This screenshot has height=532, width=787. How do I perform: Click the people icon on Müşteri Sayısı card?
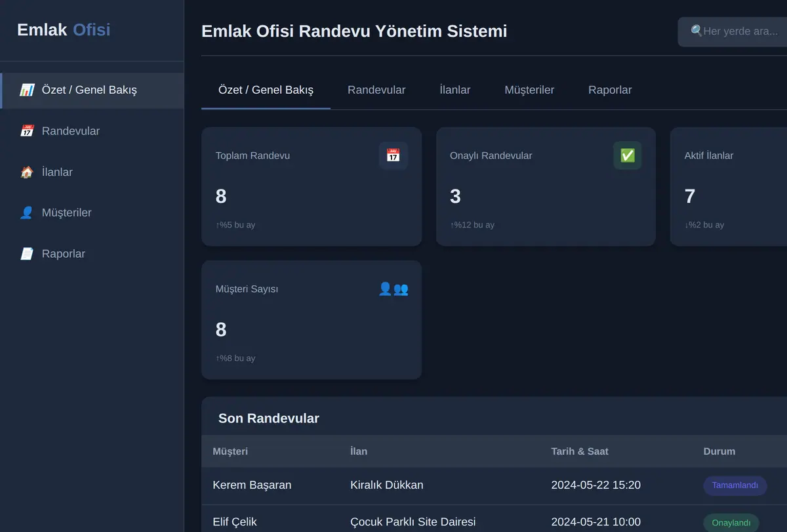[393, 289]
